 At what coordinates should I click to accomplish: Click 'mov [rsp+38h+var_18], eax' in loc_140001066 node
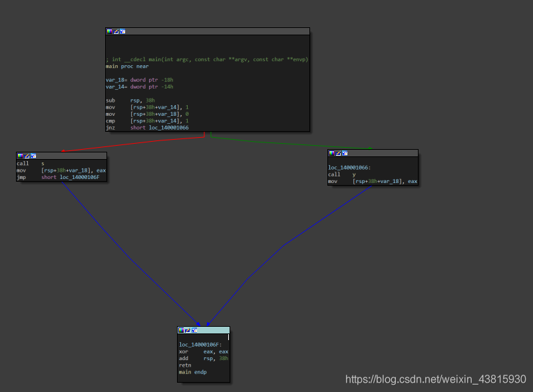(x=373, y=181)
